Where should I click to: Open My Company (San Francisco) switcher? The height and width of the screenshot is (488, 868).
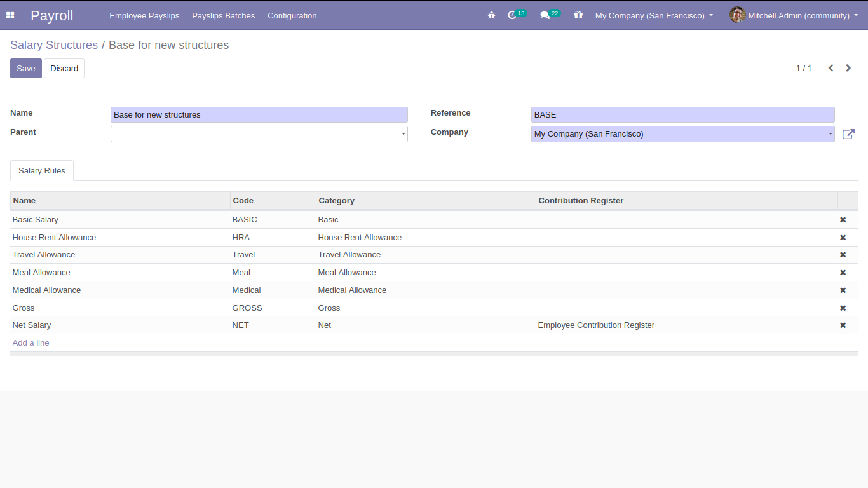(654, 15)
